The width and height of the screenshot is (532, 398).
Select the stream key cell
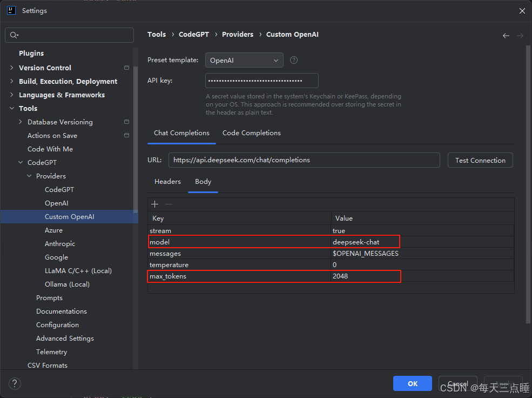[x=239, y=230]
